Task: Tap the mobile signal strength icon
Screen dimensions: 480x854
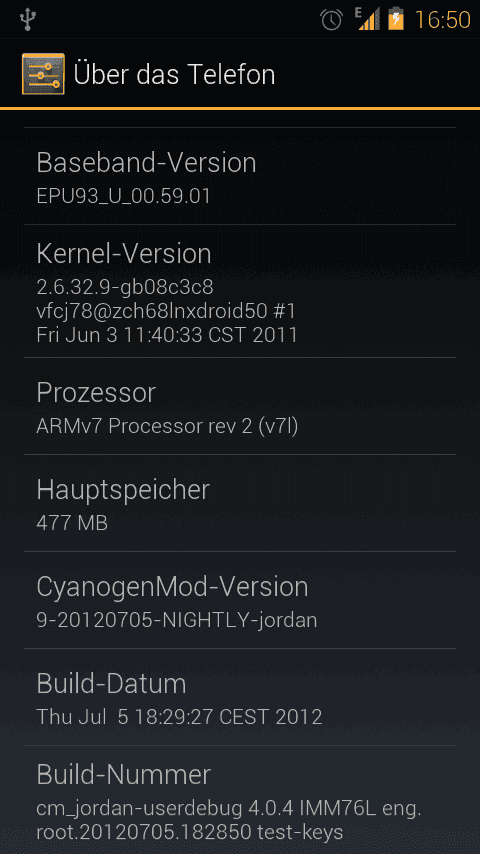Action: 368,19
